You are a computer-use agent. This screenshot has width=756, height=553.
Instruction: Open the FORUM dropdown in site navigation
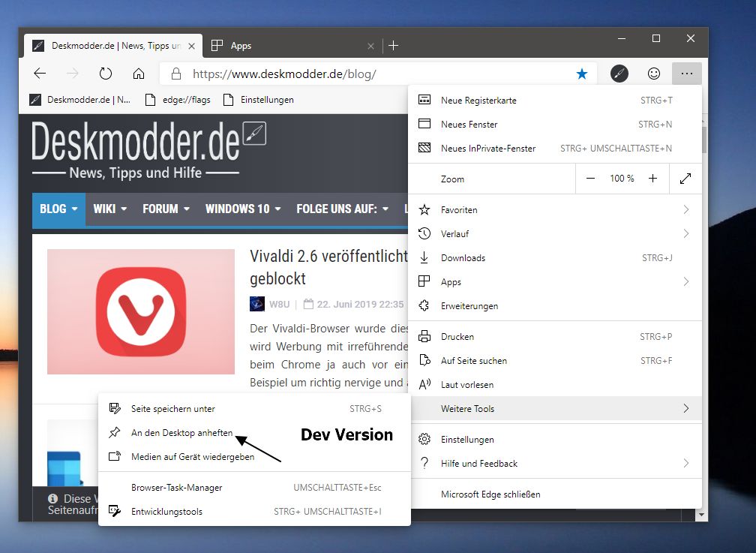click(166, 209)
